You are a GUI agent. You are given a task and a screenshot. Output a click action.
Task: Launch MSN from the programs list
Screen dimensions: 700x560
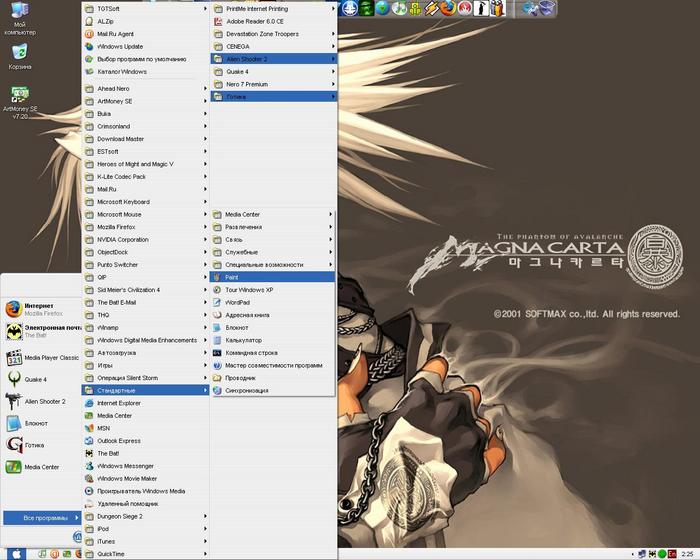[x=146, y=428]
